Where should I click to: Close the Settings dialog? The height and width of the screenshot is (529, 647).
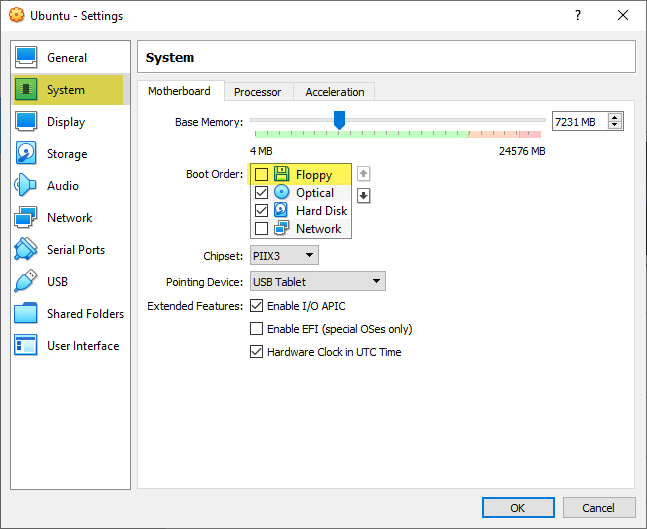pyautogui.click(x=623, y=15)
